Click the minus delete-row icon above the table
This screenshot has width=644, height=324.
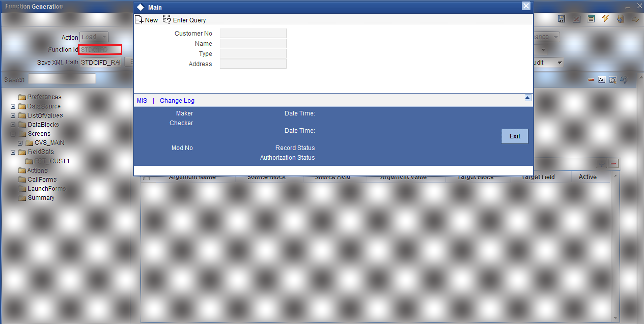coord(613,164)
